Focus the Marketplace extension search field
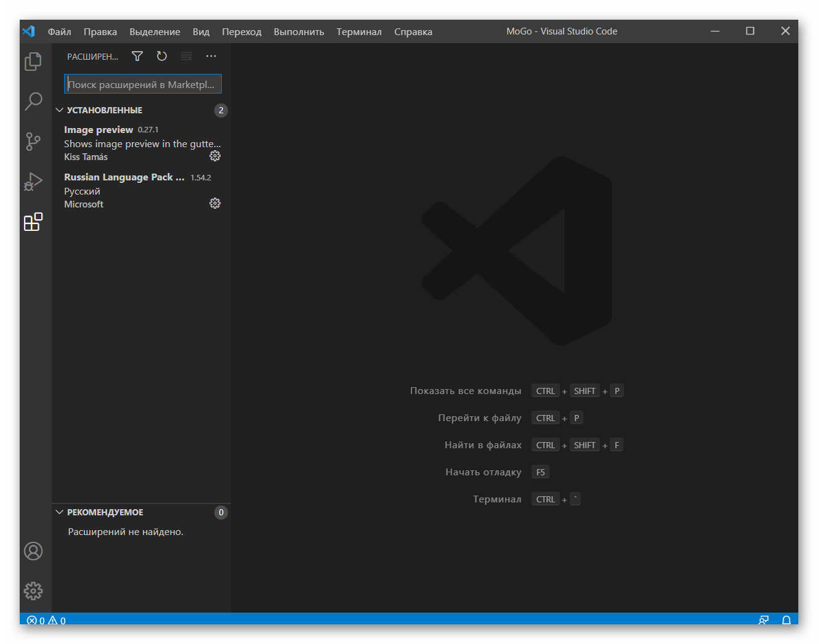The width and height of the screenshot is (818, 644). click(x=143, y=84)
